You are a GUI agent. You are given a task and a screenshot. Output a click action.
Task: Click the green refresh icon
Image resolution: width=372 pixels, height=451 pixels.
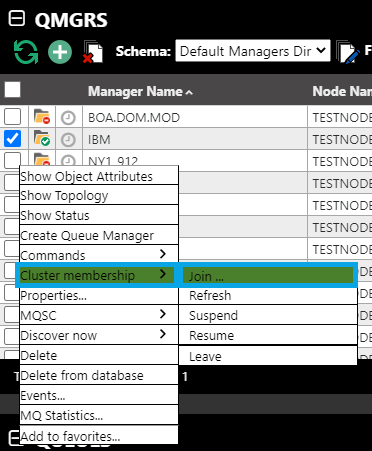coord(26,52)
